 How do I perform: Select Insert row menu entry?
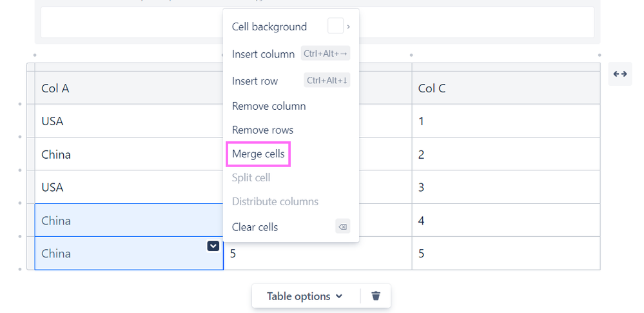pos(255,81)
